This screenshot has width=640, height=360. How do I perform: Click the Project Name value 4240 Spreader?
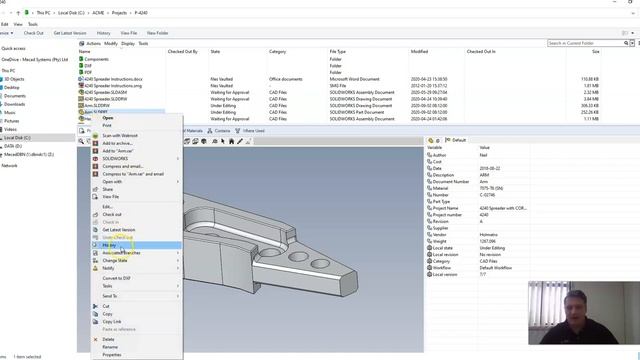coord(502,208)
